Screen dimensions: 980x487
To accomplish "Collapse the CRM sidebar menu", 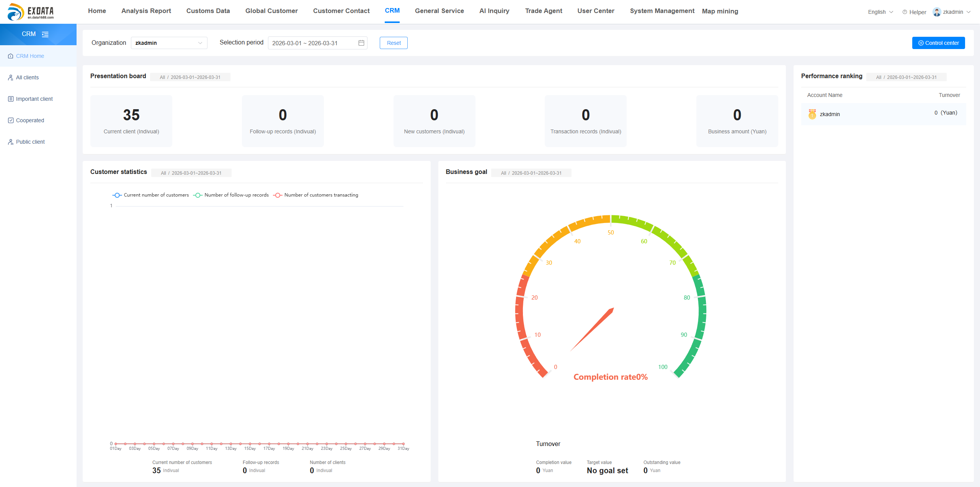I will pyautogui.click(x=45, y=34).
